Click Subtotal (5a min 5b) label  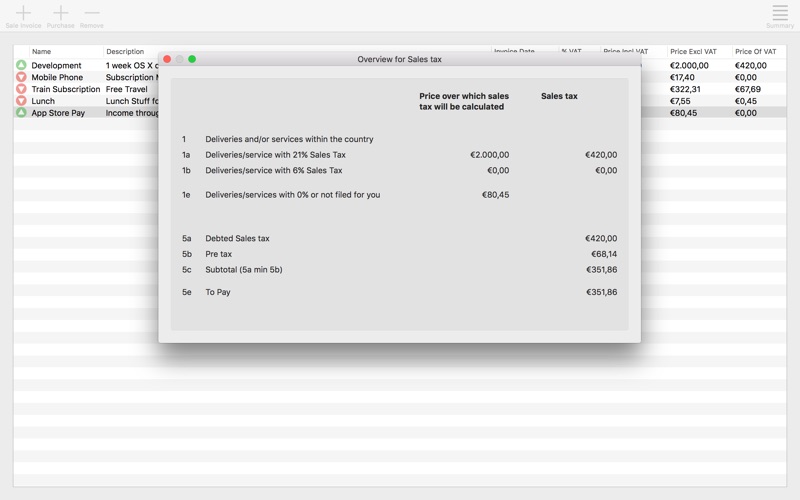coord(243,269)
